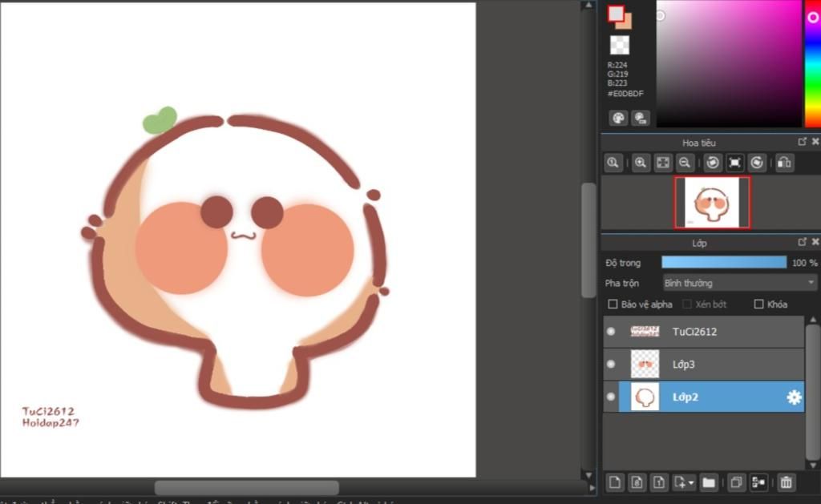
Task: Delete the selected layer
Action: pyautogui.click(x=786, y=482)
